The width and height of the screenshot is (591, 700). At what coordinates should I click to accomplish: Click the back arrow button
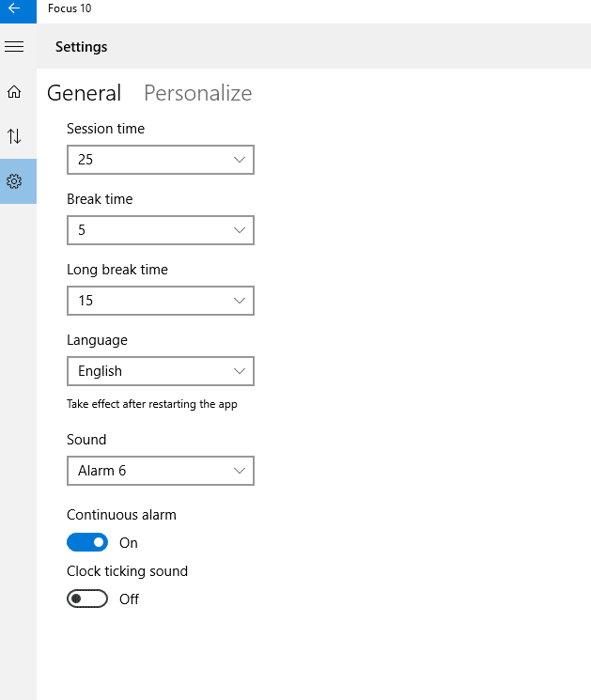pos(18,10)
